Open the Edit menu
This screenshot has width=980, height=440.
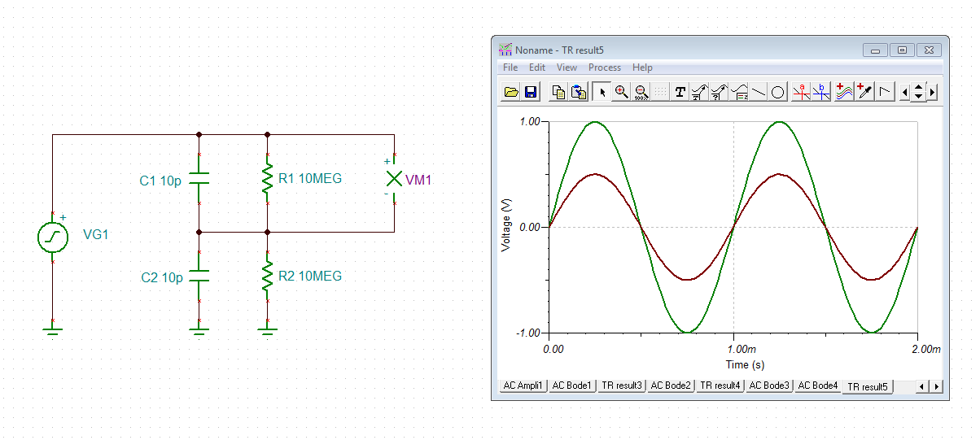[x=537, y=68]
